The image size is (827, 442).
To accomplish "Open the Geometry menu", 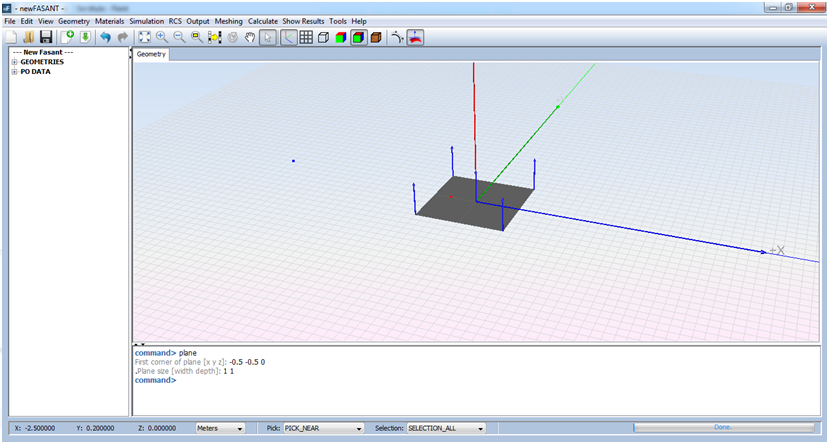I will click(74, 21).
